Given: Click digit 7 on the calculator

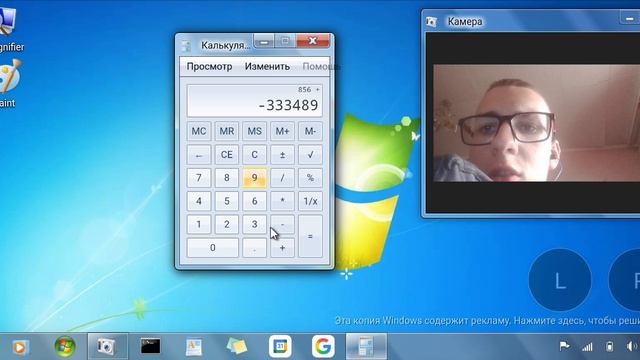Looking at the screenshot, I should pos(199,178).
